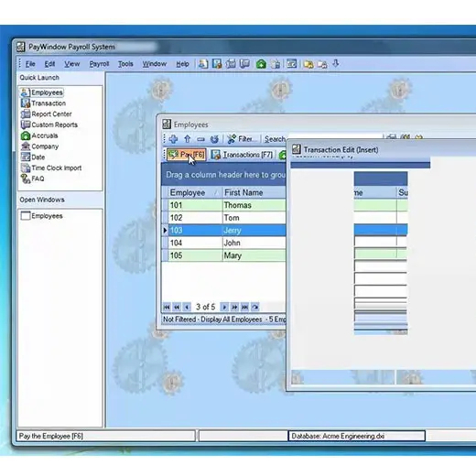Click the previous page navigator button
Viewport: 476px width, 476px height.
pyautogui.click(x=177, y=307)
